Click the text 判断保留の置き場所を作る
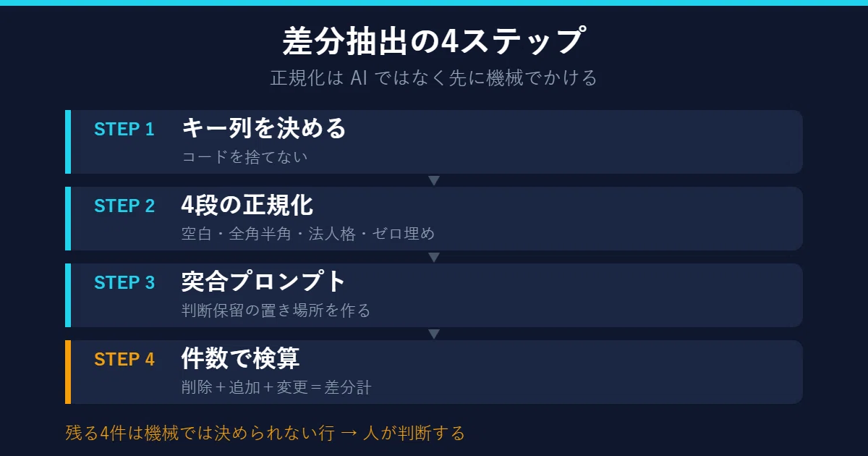 [276, 311]
